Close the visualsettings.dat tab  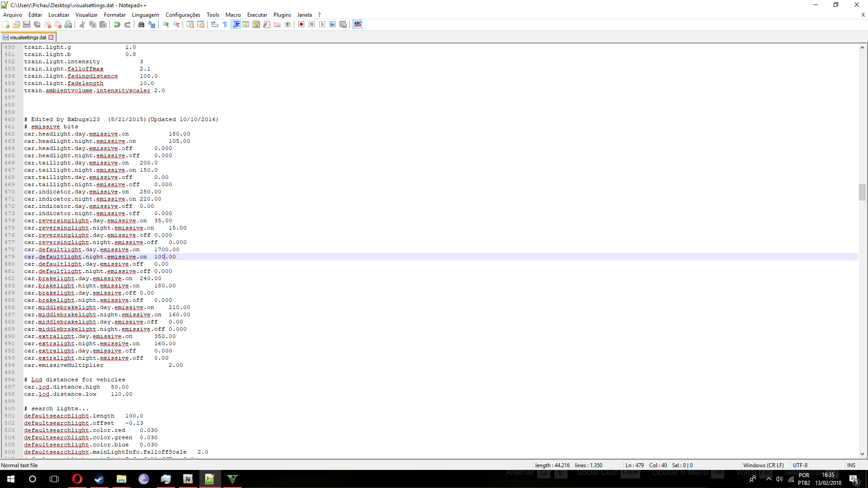pyautogui.click(x=51, y=38)
